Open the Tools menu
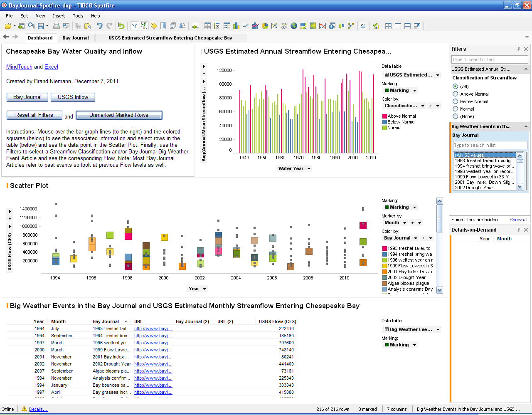 click(x=78, y=16)
